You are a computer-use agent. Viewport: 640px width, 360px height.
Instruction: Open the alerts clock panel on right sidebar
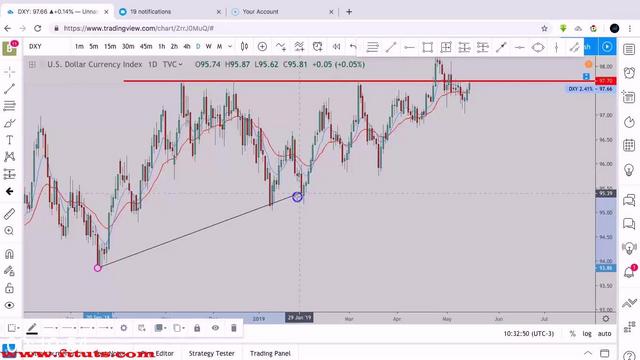(629, 73)
